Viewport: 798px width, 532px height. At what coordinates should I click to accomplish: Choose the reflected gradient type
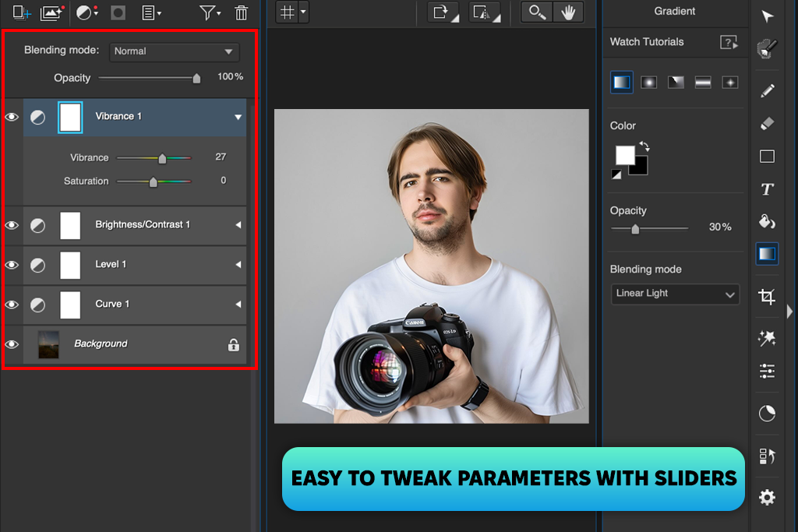tap(703, 83)
